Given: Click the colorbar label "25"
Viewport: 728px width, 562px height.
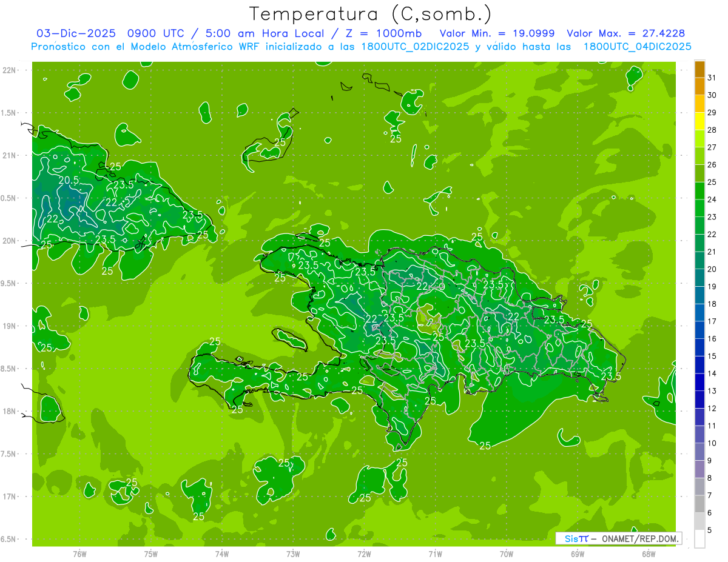Looking at the screenshot, I should (x=712, y=182).
